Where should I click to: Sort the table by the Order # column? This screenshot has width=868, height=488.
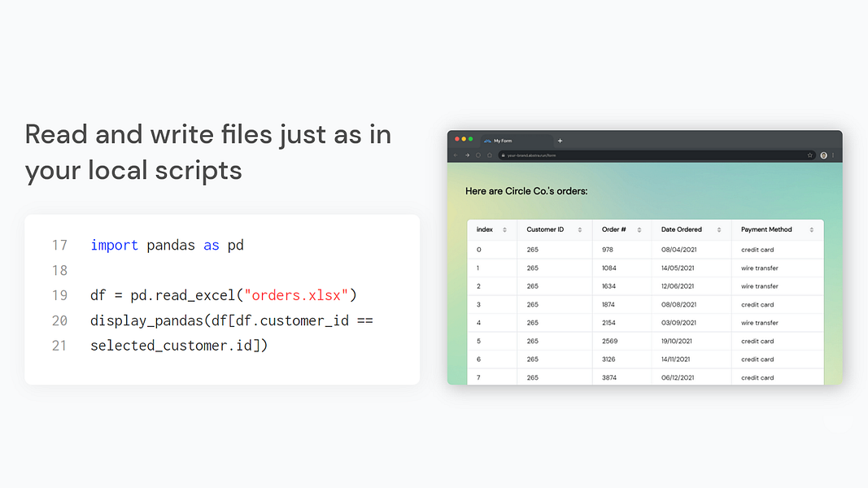point(639,229)
